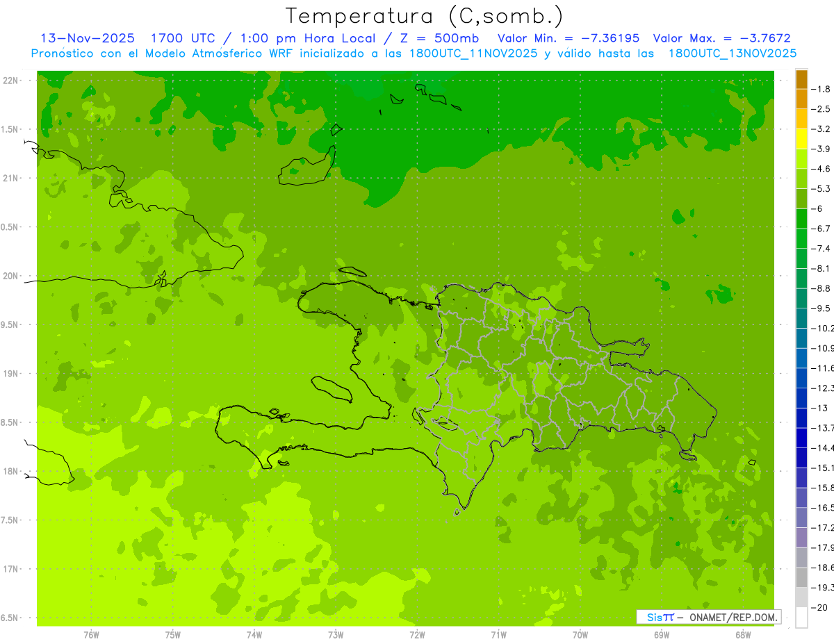834x644 pixels.
Task: Click the olive green segment between -5.3 and -6
Action: [x=801, y=199]
